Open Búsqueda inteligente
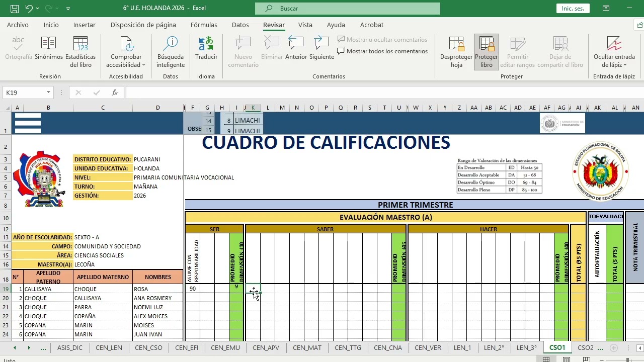Image resolution: width=644 pixels, height=362 pixels. (171, 52)
